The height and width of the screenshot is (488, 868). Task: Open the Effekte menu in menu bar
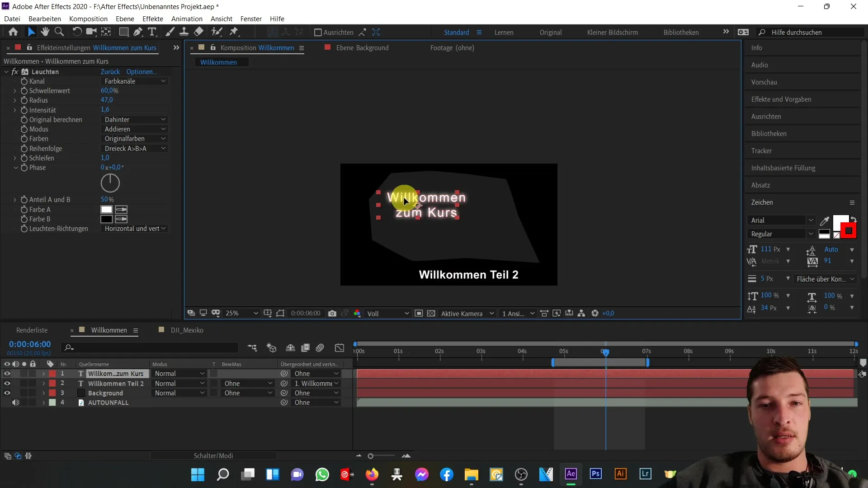153,19
